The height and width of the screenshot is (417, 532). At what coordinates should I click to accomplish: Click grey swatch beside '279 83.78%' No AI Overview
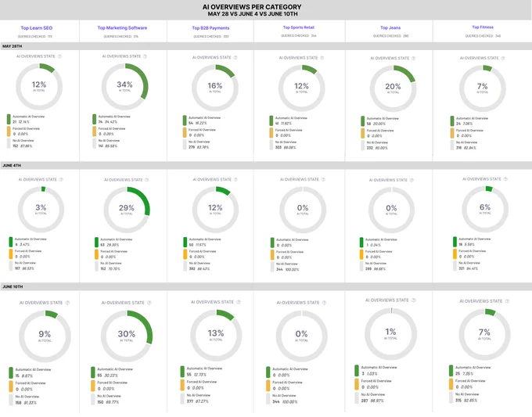coord(185,145)
